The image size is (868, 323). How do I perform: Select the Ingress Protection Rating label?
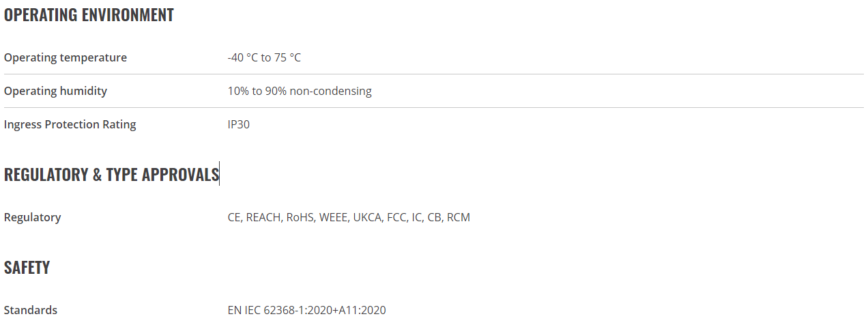pyautogui.click(x=70, y=124)
